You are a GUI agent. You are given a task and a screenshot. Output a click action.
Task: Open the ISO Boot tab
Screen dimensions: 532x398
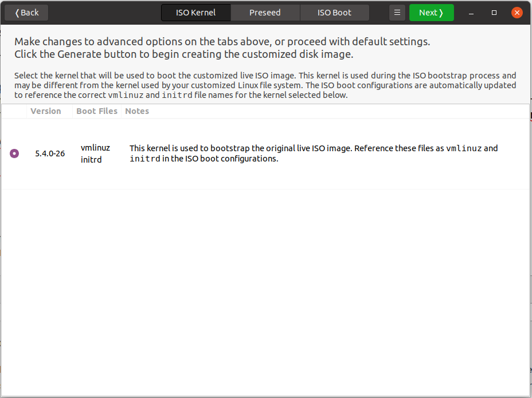tap(334, 13)
